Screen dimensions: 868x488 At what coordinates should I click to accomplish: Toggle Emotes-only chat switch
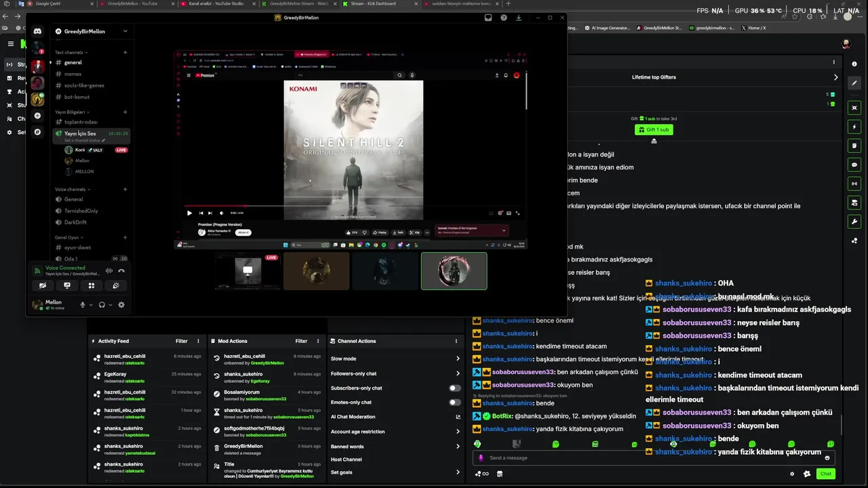455,403
